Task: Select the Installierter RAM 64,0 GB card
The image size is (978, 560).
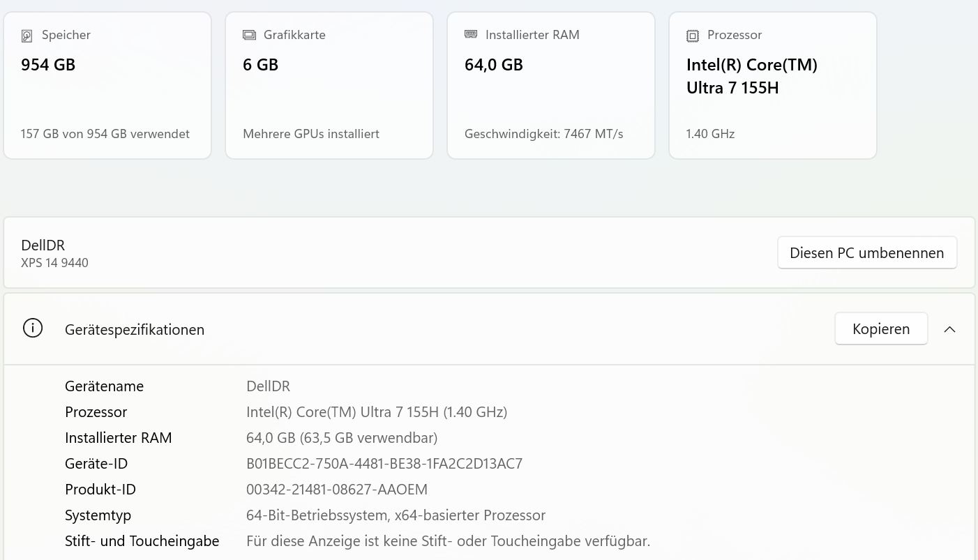Action: click(551, 85)
